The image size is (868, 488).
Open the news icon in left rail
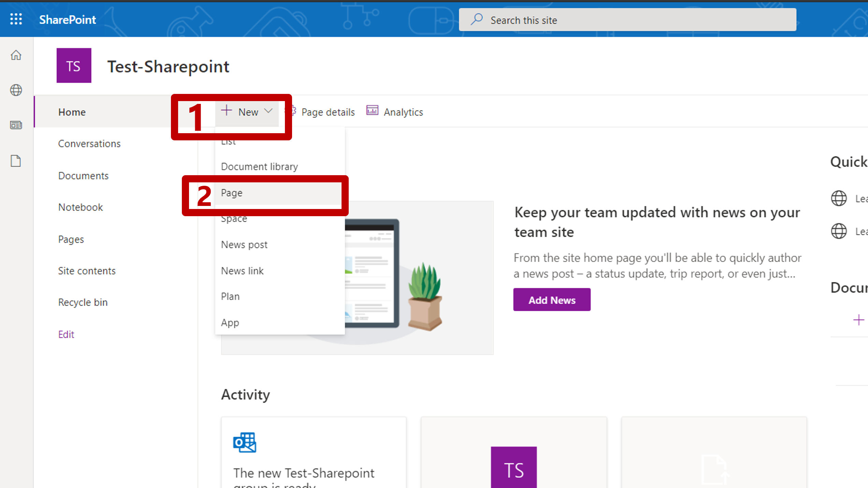coord(16,125)
